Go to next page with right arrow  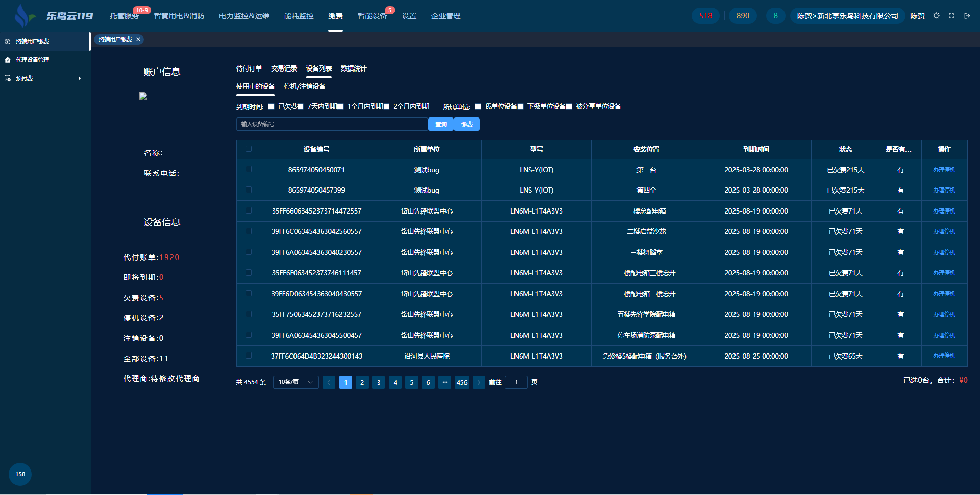479,382
